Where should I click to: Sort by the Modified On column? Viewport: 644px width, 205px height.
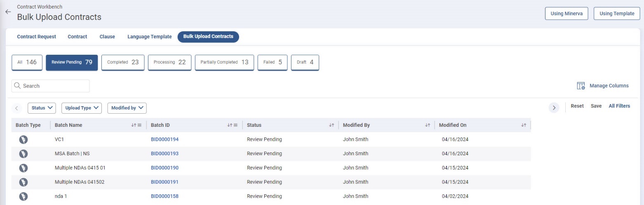tap(524, 125)
